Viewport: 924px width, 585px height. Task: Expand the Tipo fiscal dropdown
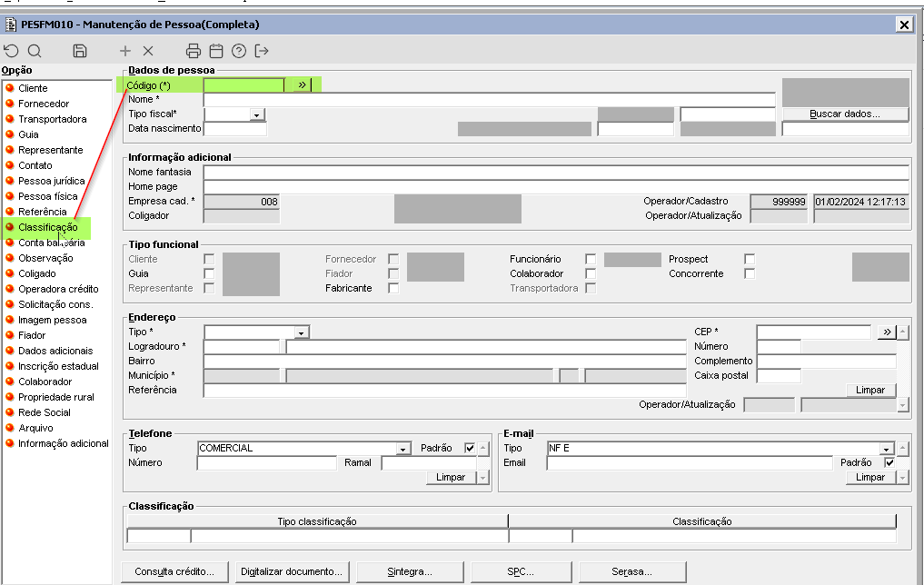(x=257, y=114)
